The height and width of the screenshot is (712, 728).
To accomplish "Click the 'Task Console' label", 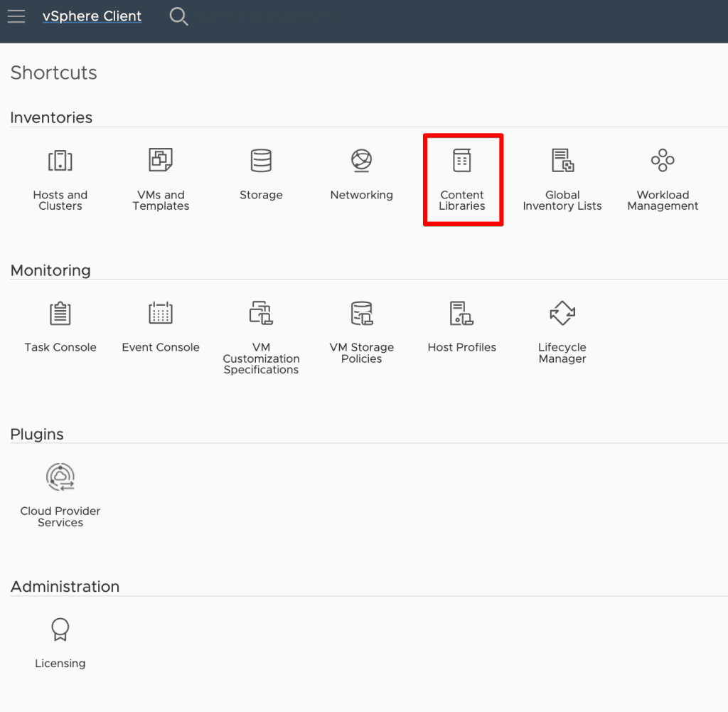I will [60, 347].
